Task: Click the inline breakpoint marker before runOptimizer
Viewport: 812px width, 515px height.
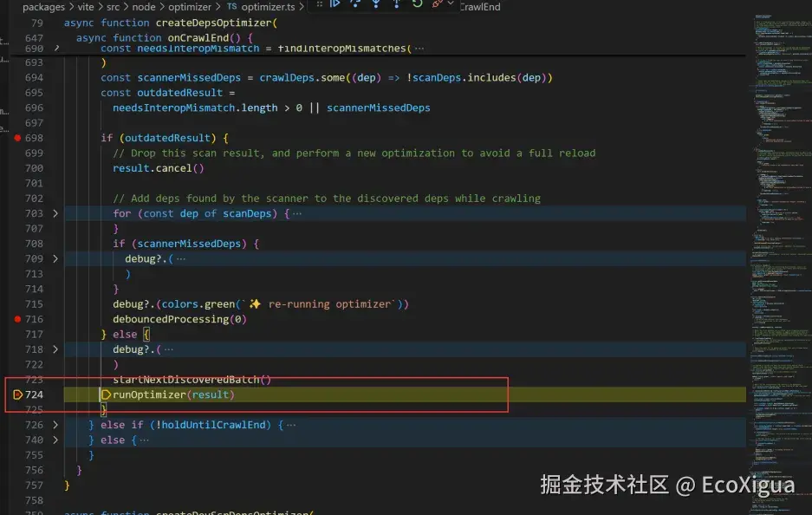Action: click(106, 394)
